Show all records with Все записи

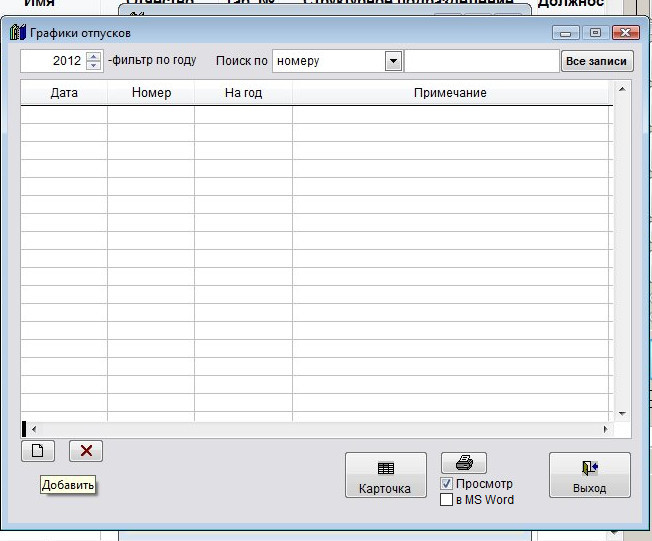pos(597,61)
